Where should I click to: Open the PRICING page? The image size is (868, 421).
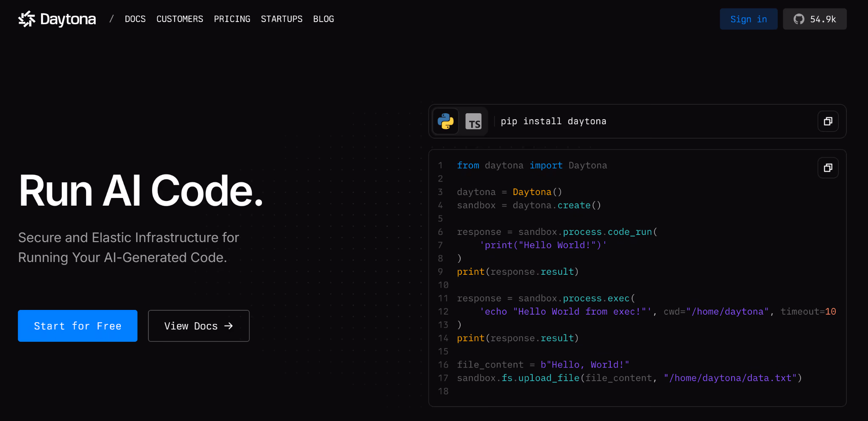pyautogui.click(x=232, y=19)
